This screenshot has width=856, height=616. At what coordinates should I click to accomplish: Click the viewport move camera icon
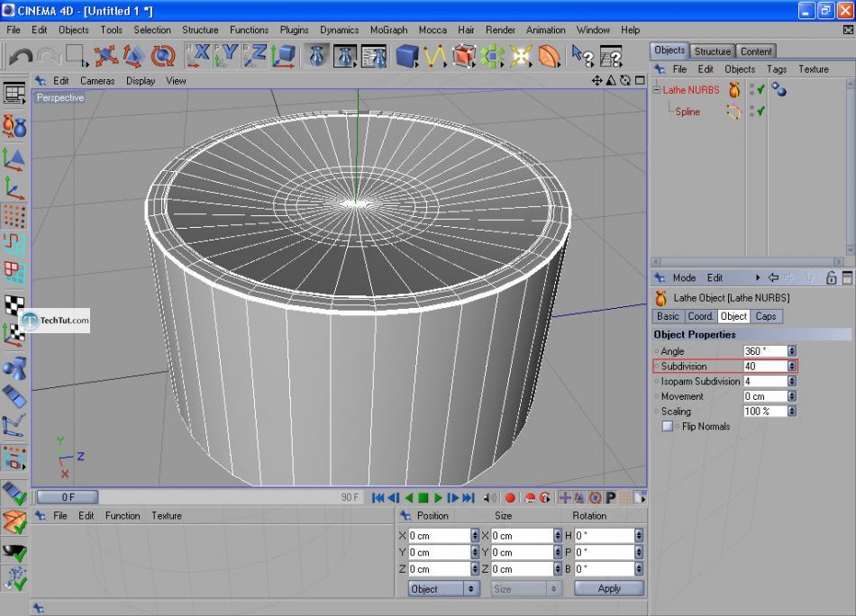(596, 81)
